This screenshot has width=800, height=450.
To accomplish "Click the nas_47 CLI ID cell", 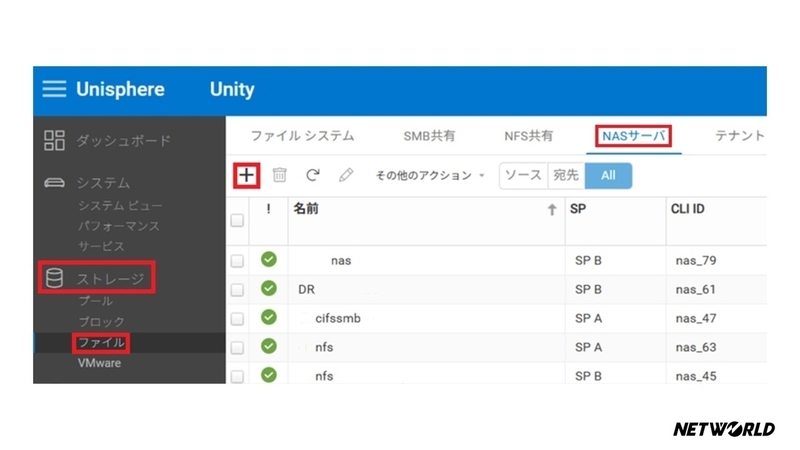I will 696,318.
